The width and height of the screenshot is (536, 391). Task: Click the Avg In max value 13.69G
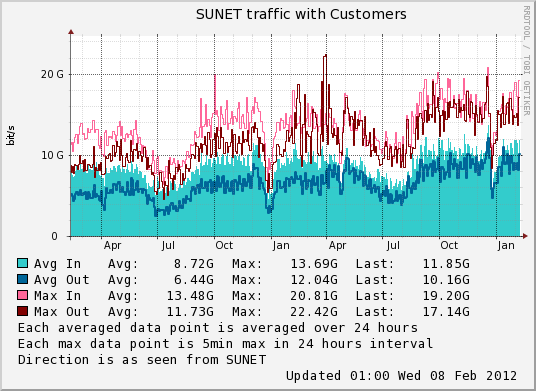coord(314,264)
